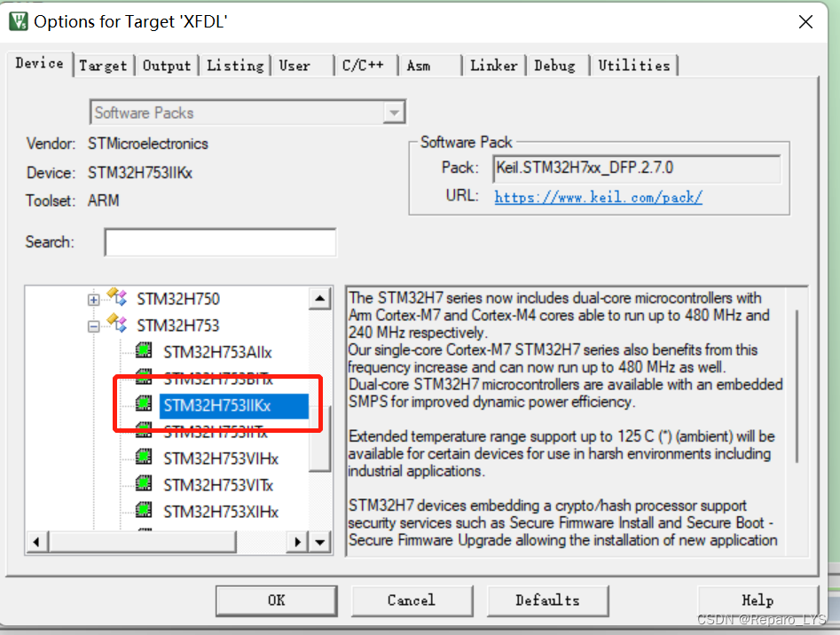Click device tree scroll down arrow

tap(320, 543)
